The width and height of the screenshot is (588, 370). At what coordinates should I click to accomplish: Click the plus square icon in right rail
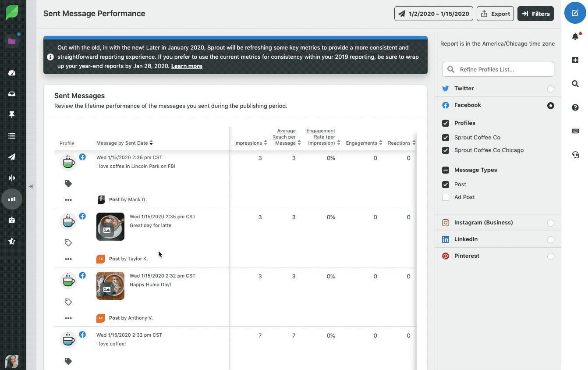[x=575, y=60]
